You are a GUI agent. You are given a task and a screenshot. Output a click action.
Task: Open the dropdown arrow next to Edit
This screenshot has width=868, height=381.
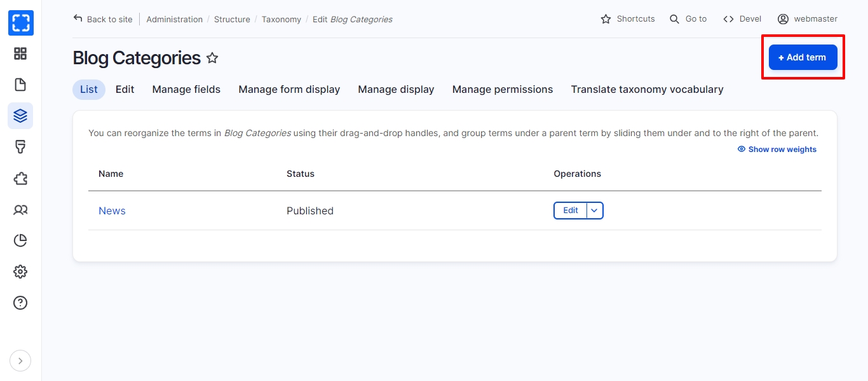pos(595,211)
